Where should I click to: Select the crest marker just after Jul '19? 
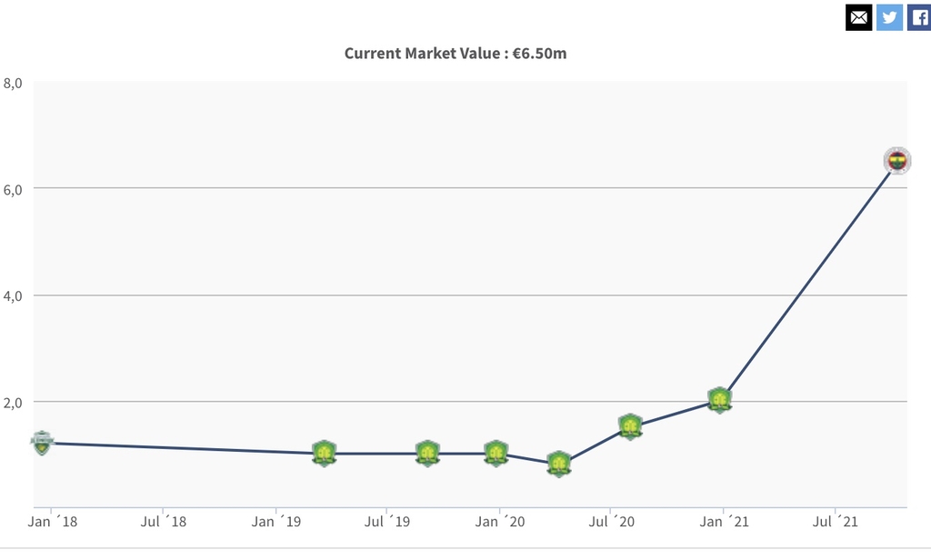pyautogui.click(x=427, y=453)
